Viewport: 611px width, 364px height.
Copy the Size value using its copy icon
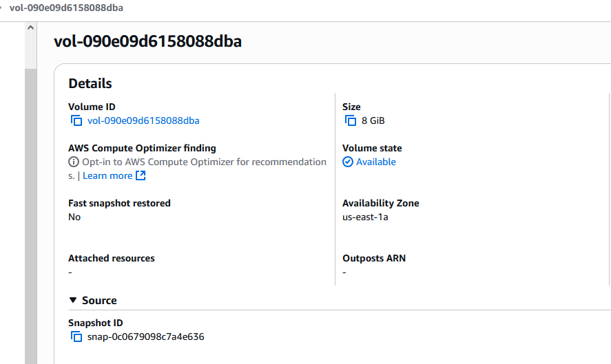tap(351, 120)
